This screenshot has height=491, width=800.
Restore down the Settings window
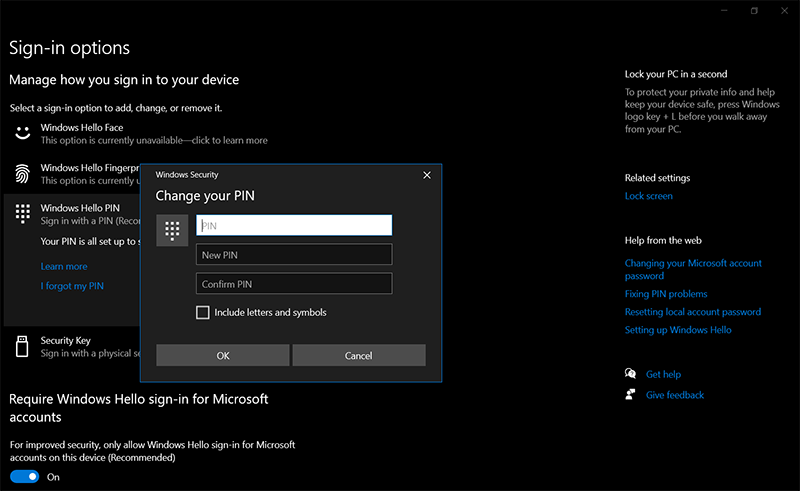coord(754,11)
